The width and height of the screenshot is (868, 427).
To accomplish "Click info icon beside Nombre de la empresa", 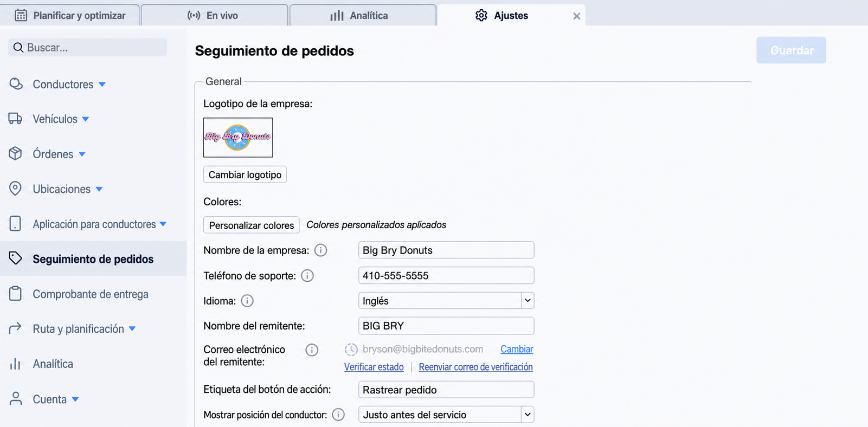I will (x=321, y=250).
